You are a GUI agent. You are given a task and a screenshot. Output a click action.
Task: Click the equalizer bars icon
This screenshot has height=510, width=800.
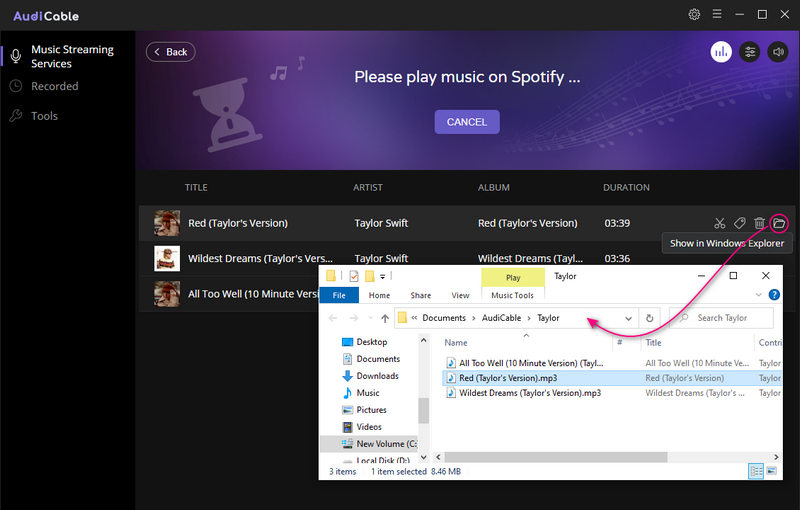click(721, 52)
